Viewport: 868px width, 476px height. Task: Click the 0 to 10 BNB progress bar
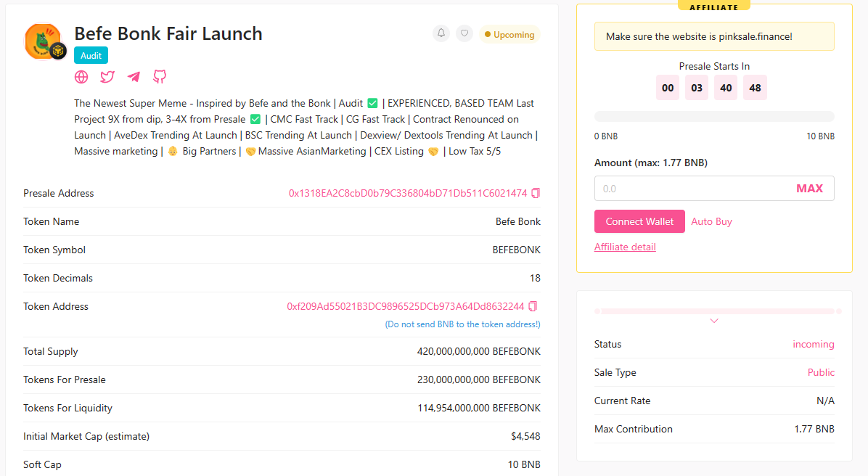713,116
